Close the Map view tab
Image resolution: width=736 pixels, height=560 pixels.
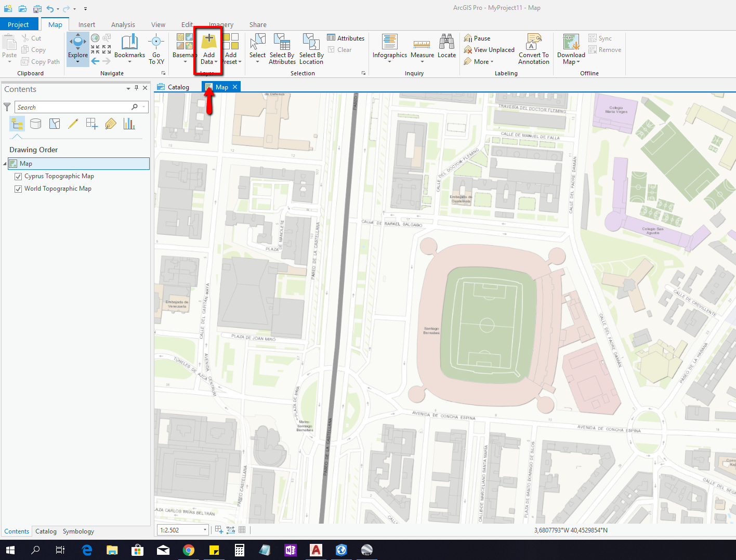click(x=235, y=87)
